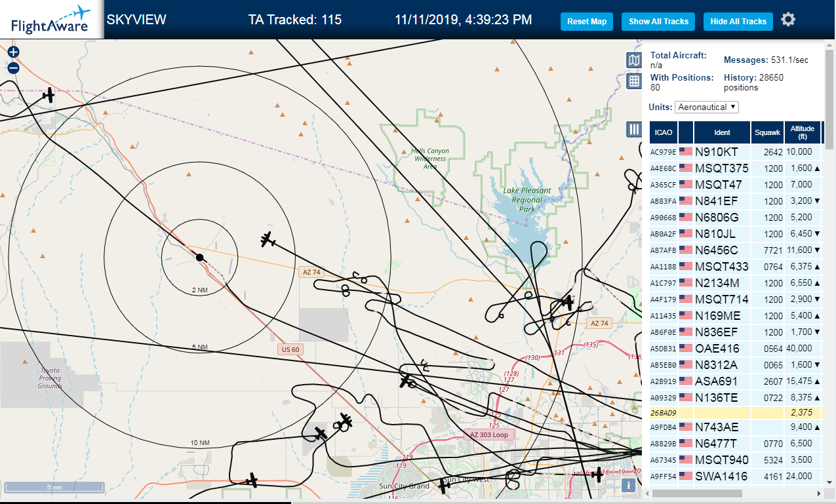
Task: Select the ASA691 row
Action: click(x=736, y=381)
